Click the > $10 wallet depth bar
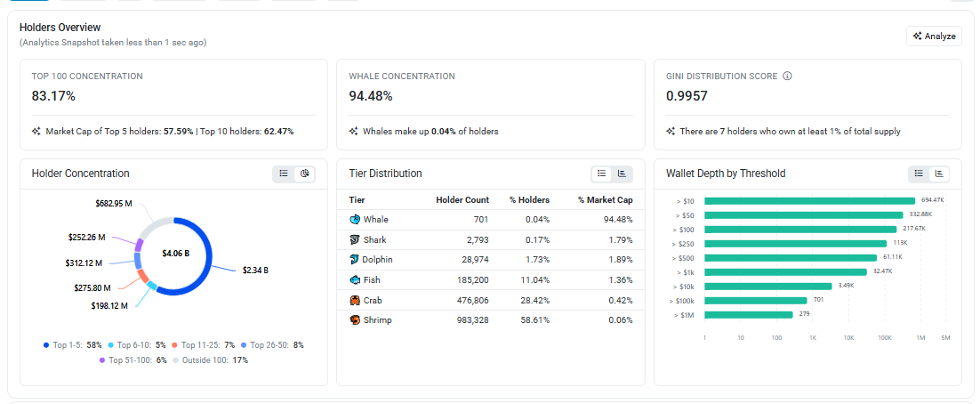The image size is (980, 404). point(810,201)
